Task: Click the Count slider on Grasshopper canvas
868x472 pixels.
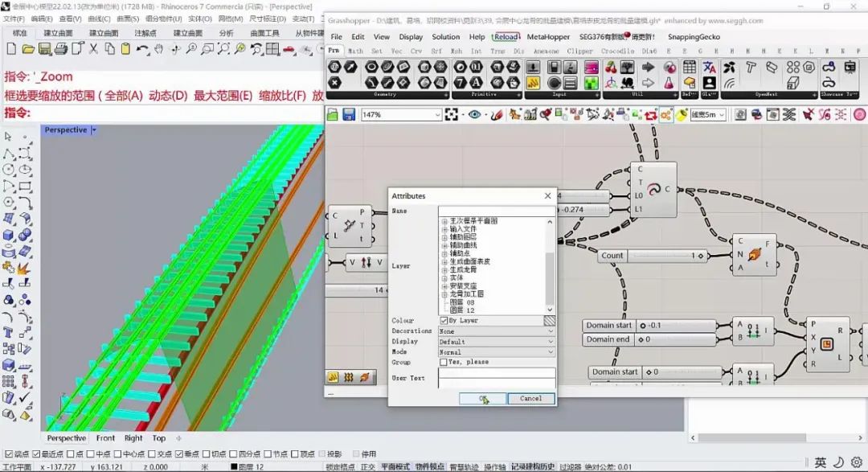Action: [653, 256]
